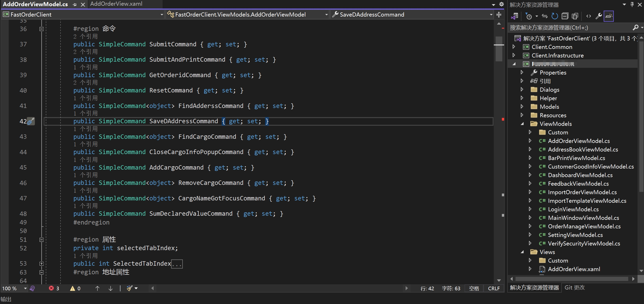Image resolution: width=644 pixels, height=304 pixels.
Task: Navigate to previous issue with up arrow
Action: (x=97, y=288)
